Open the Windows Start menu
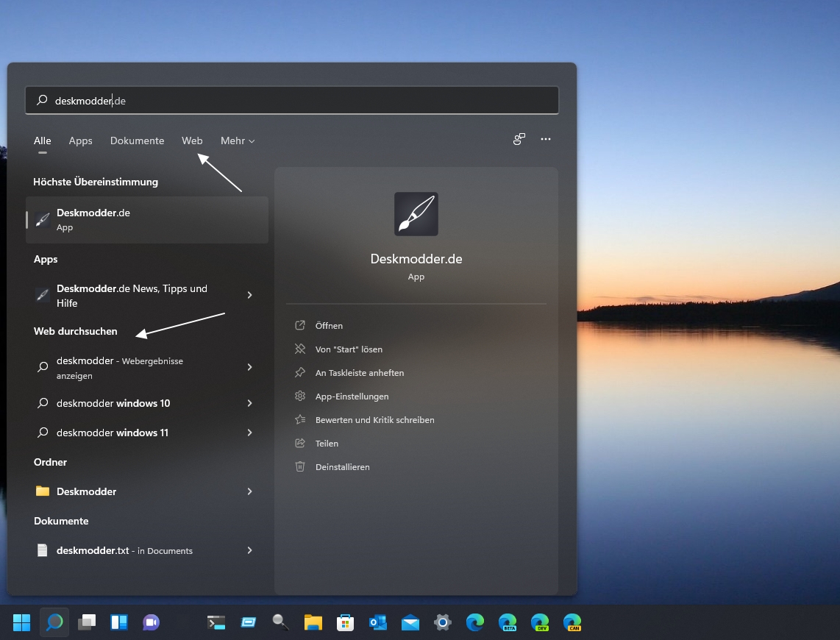The width and height of the screenshot is (840, 640). tap(22, 622)
